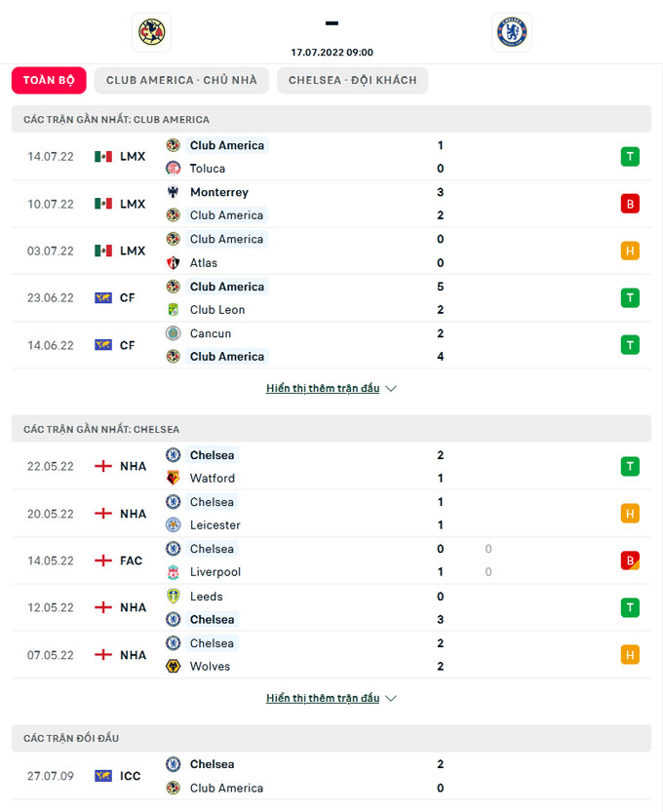Click the Watford team logo
The height and width of the screenshot is (812, 663).
(x=173, y=478)
